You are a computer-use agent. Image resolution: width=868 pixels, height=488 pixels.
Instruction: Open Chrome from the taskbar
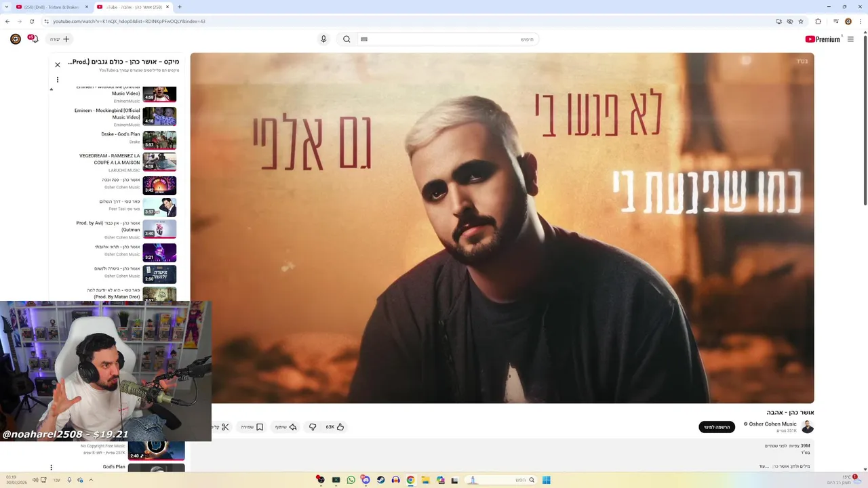click(410, 480)
